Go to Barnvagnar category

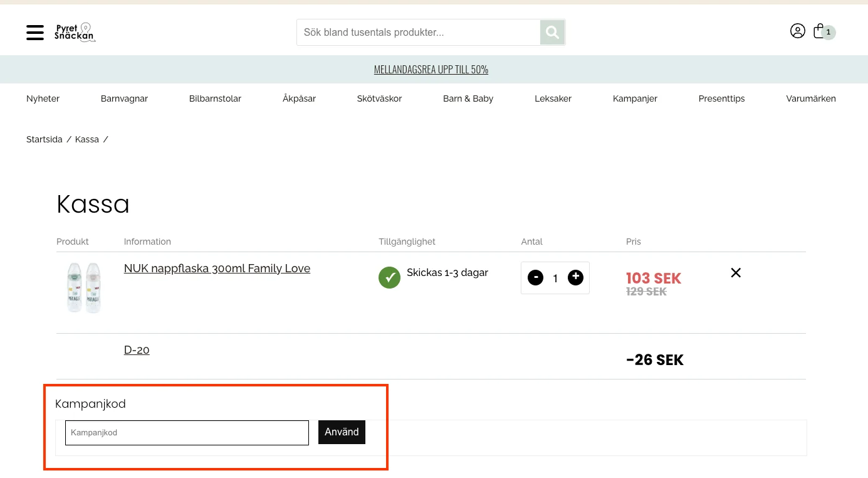point(124,98)
